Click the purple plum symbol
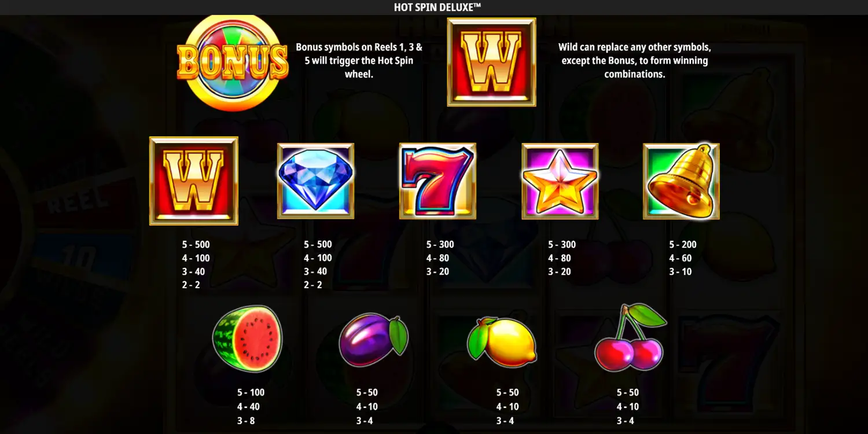The image size is (868, 434). click(373, 341)
